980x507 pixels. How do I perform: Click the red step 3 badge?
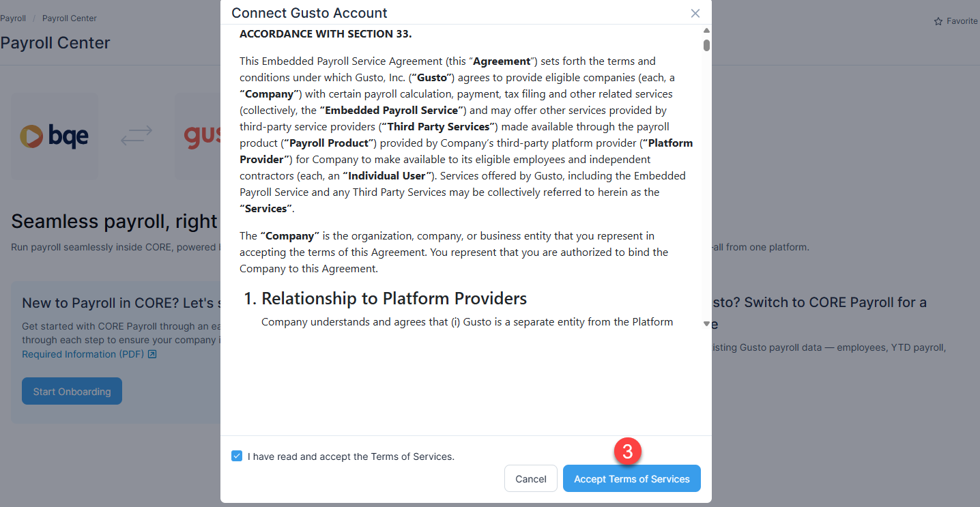(627, 451)
